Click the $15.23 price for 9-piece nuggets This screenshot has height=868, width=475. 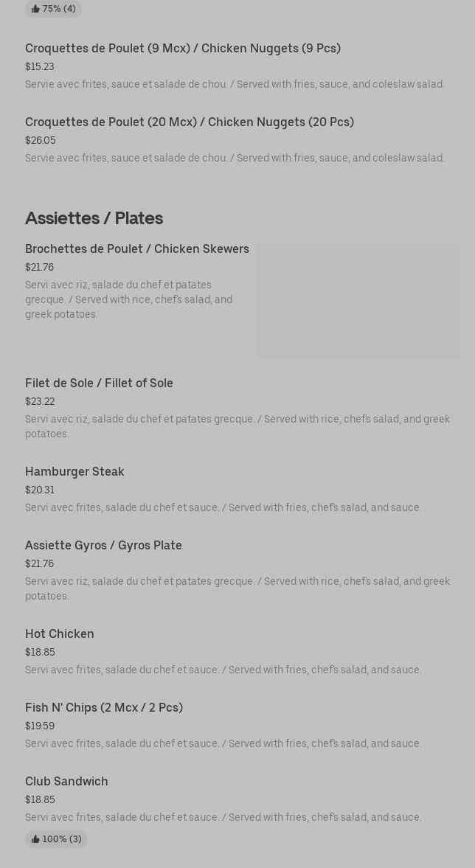click(39, 67)
